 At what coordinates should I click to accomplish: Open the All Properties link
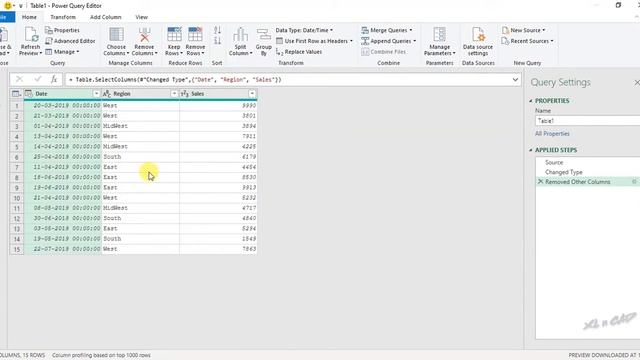click(x=552, y=133)
